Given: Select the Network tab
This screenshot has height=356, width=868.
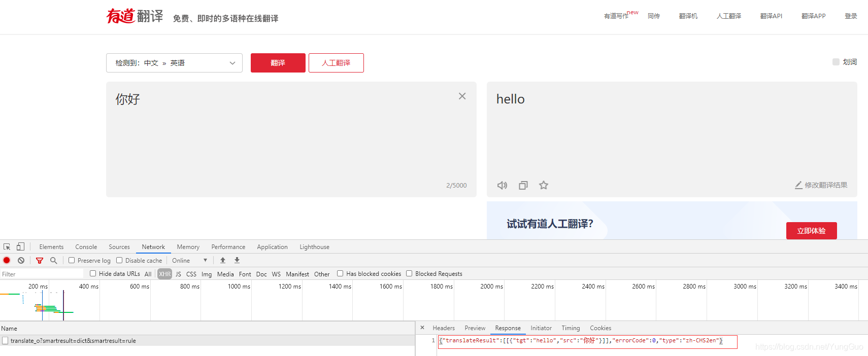Looking at the screenshot, I should 153,247.
